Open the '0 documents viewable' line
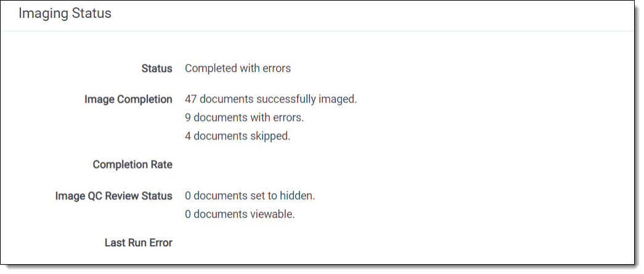 pyautogui.click(x=240, y=214)
